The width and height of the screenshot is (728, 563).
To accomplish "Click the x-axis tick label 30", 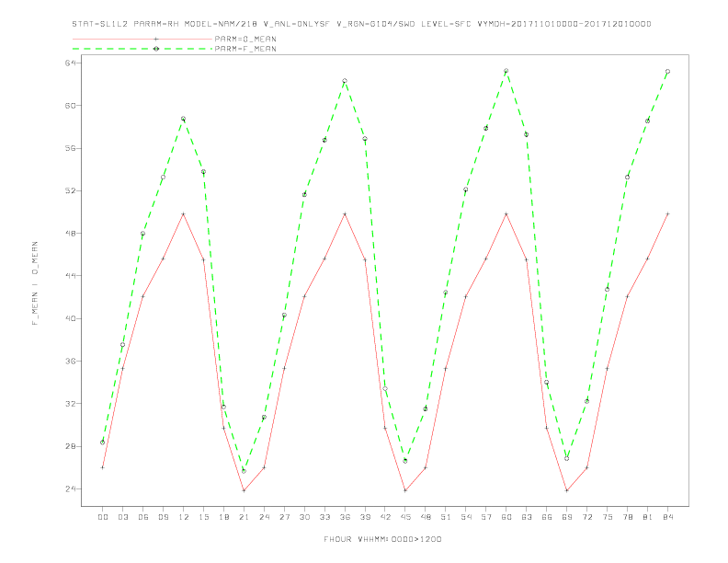I will [304, 517].
